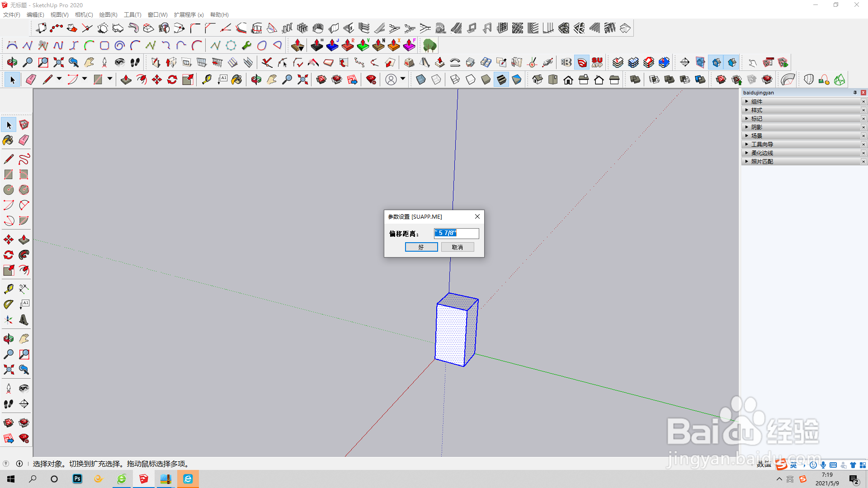Select the Eraser tool in the top toolbar
868x488 pixels.
click(x=31, y=80)
